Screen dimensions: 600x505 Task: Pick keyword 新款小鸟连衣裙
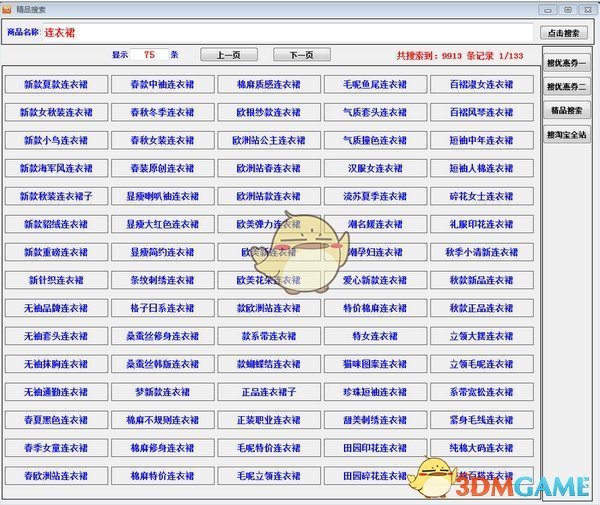(56, 140)
